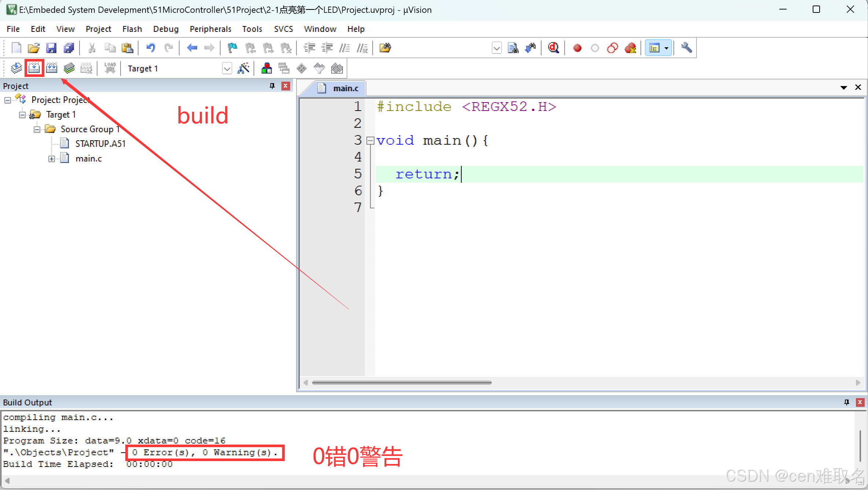Toggle the Insert/Remove Breakpoint red dot
This screenshot has width=868, height=490.
(x=577, y=48)
